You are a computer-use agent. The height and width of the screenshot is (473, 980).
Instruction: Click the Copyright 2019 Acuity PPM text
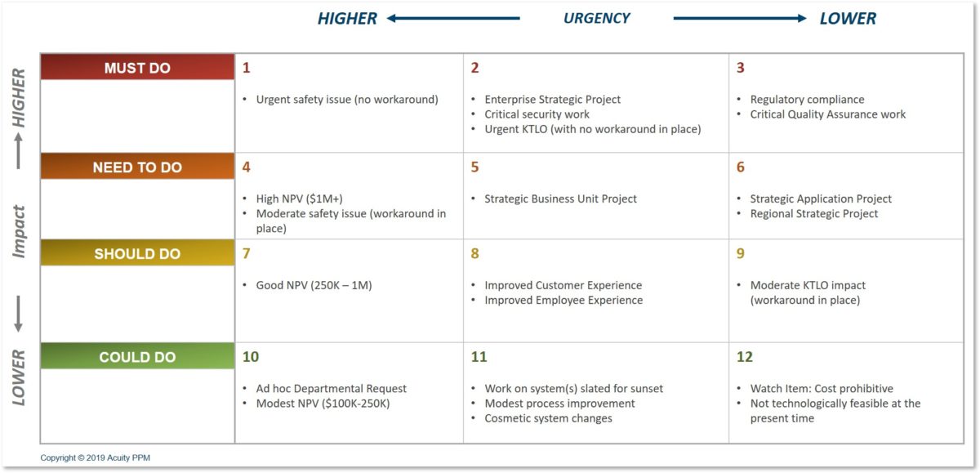point(96,457)
